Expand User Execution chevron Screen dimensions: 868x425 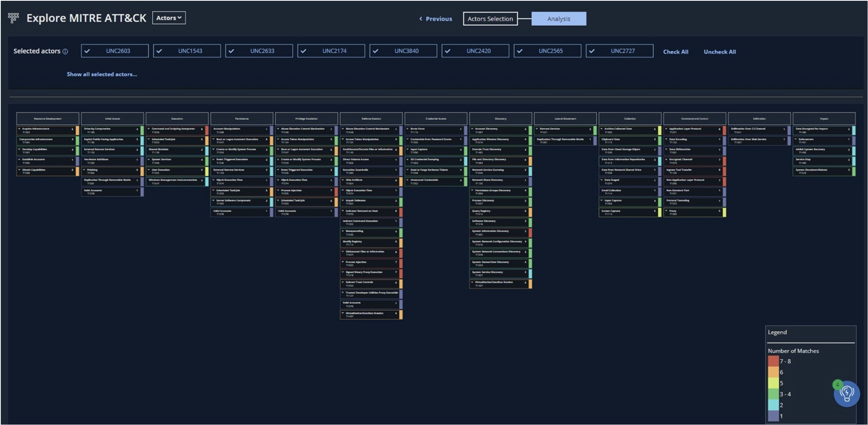[x=149, y=170]
